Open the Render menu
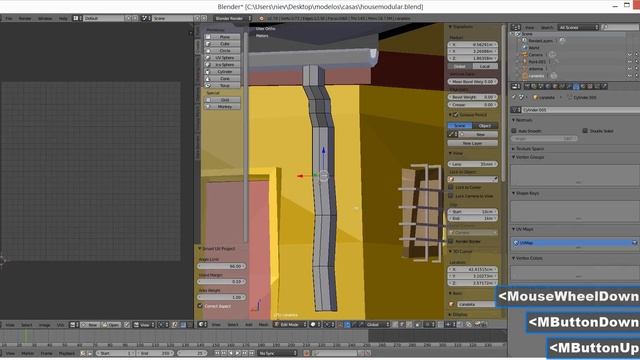This screenshot has height=360, width=640. [25, 18]
